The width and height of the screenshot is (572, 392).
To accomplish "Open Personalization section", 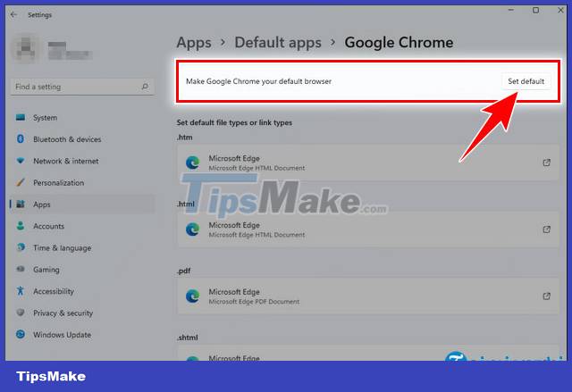I will (82, 182).
